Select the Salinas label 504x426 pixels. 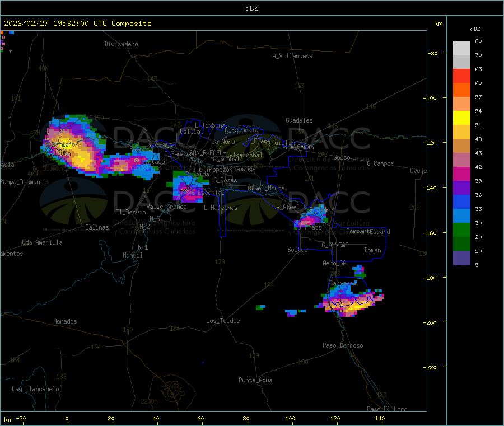(x=97, y=227)
